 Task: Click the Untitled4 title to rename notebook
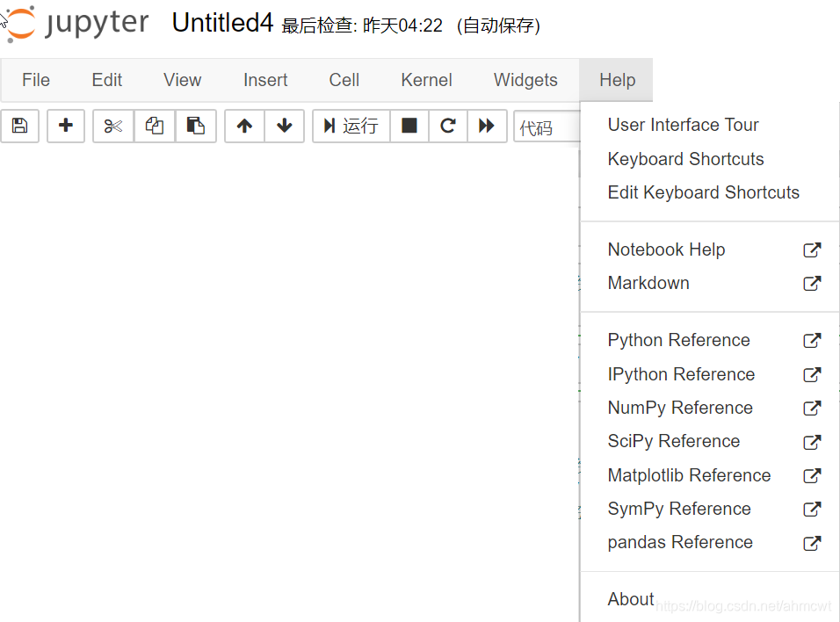tap(222, 23)
